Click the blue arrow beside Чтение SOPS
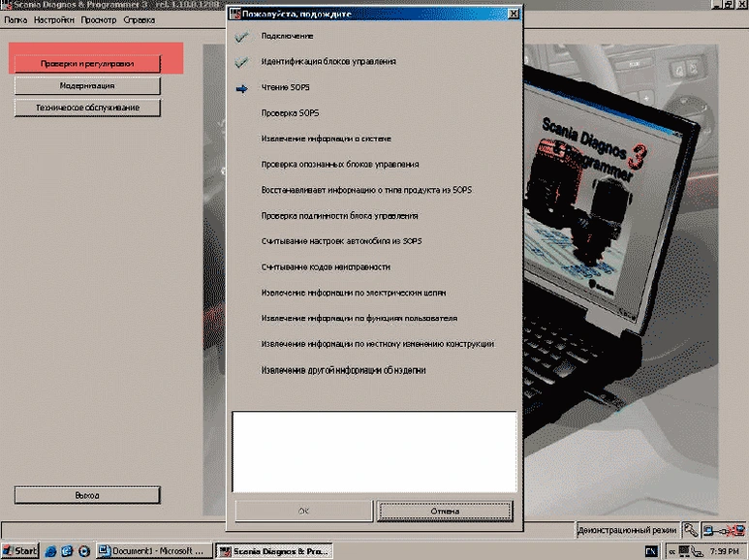This screenshot has width=749, height=560. coord(241,87)
